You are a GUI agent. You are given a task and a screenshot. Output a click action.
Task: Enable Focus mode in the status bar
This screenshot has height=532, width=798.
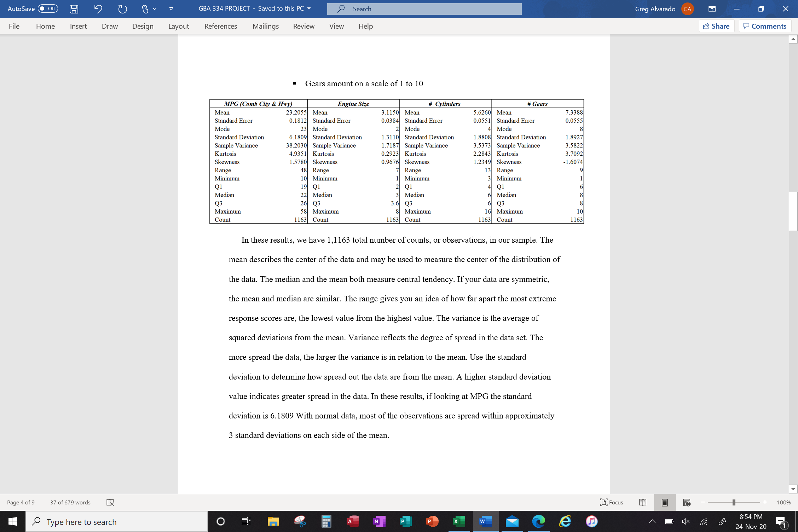click(612, 502)
